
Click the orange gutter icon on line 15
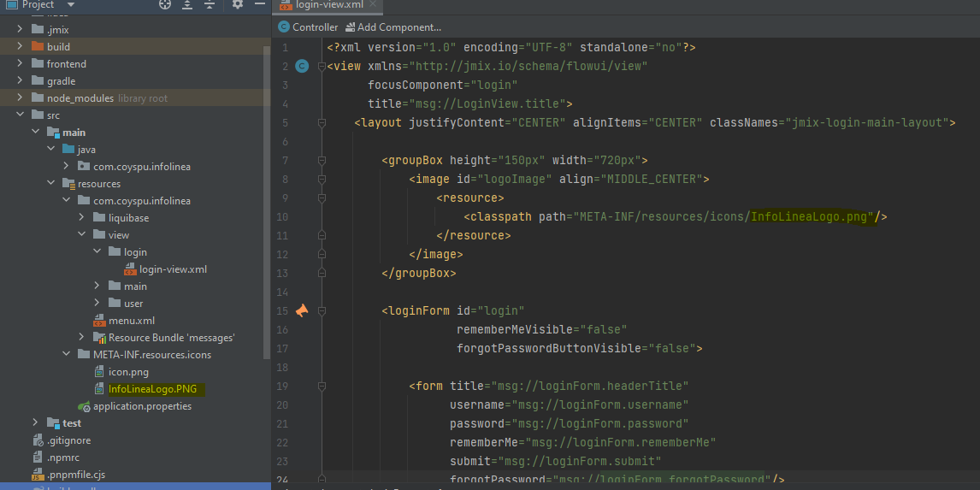[302, 310]
